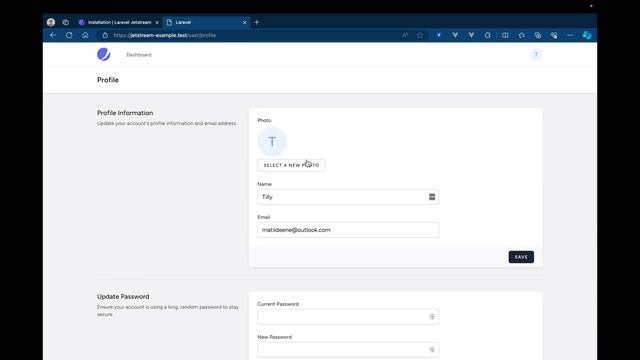This screenshot has width=640, height=360.
Task: Open autofill icon in Name field
Action: point(432,197)
